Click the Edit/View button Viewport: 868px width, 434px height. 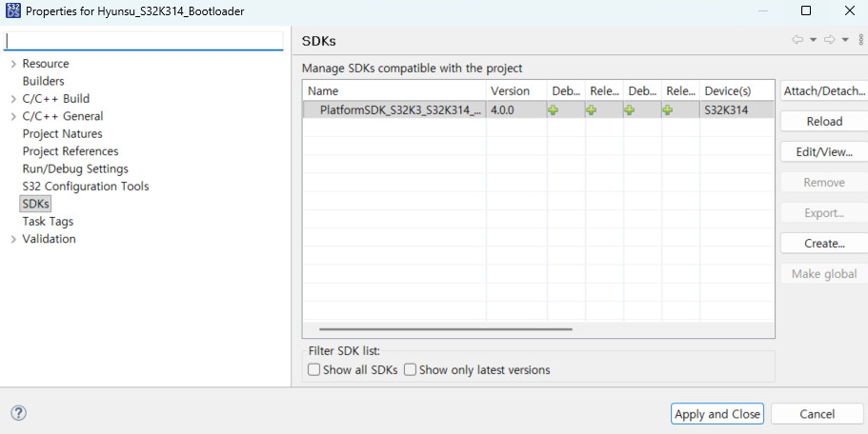(824, 152)
